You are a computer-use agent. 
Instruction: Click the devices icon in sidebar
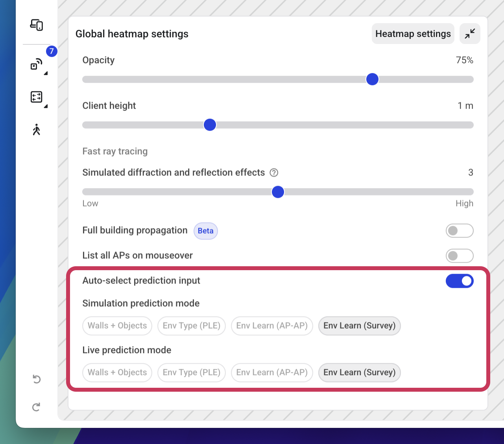coord(37,25)
